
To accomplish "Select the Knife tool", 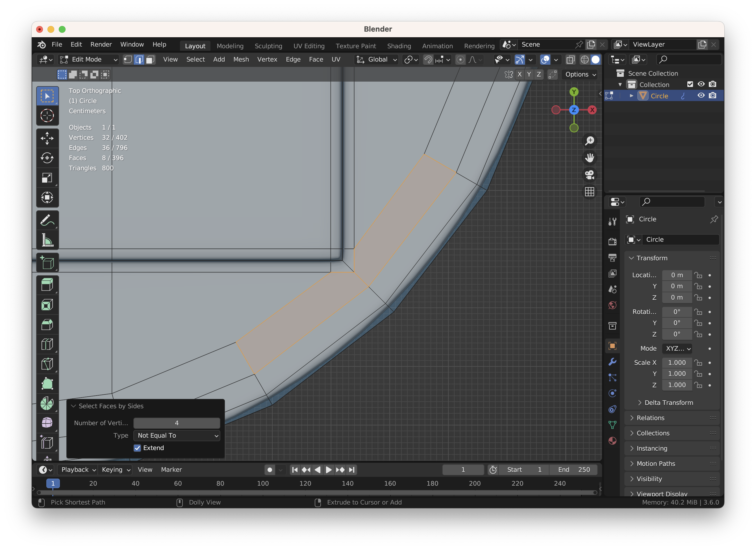I will [47, 364].
